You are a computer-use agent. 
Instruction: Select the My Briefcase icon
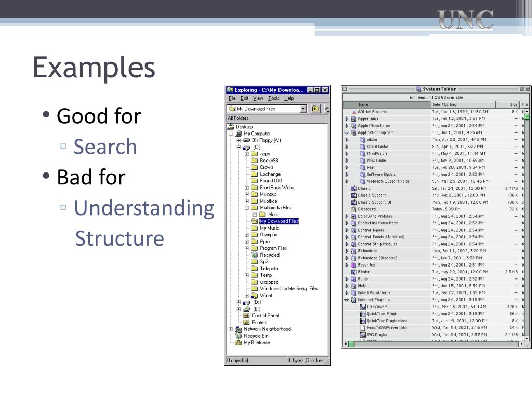(x=238, y=343)
